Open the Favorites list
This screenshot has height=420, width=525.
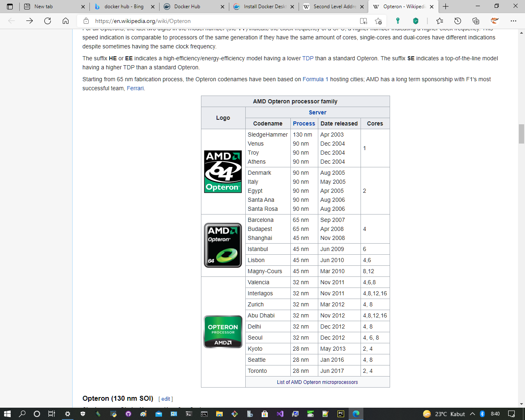tap(440, 21)
